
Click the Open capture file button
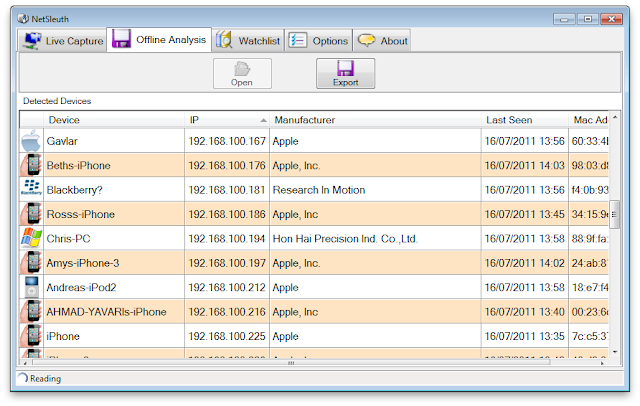242,73
